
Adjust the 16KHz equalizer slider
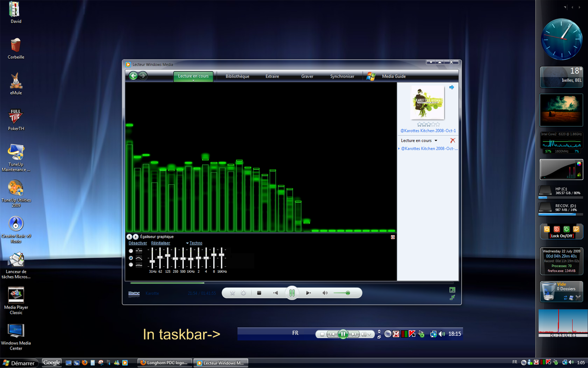[x=221, y=259]
